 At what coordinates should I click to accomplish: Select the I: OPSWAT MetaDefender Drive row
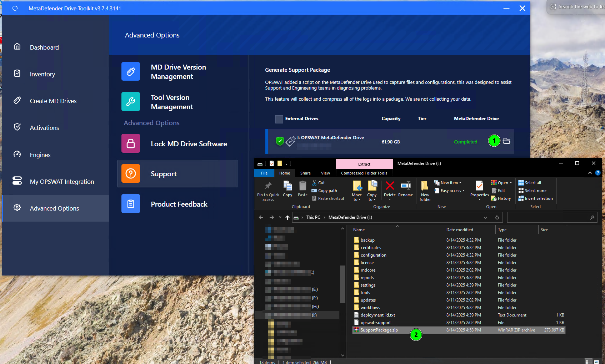390,142
